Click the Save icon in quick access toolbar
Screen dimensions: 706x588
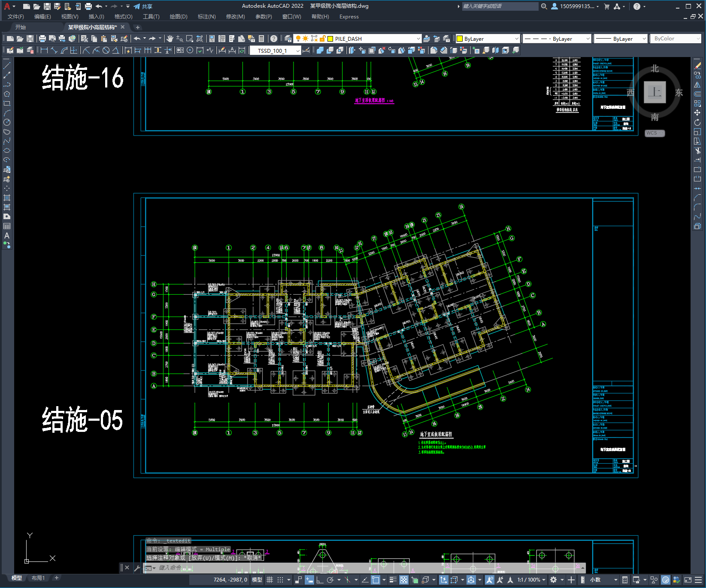(x=47, y=6)
